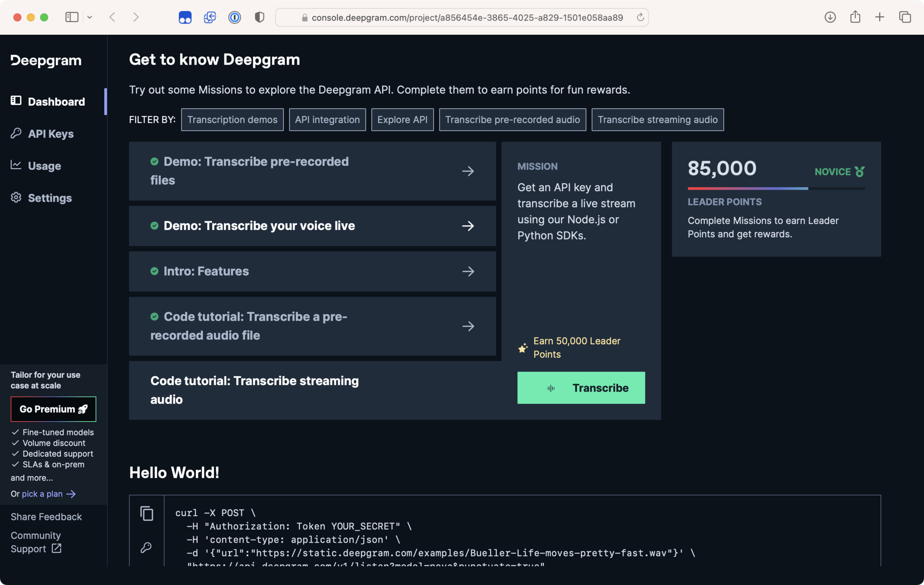
Task: Toggle the Transcription demos filter
Action: (232, 120)
